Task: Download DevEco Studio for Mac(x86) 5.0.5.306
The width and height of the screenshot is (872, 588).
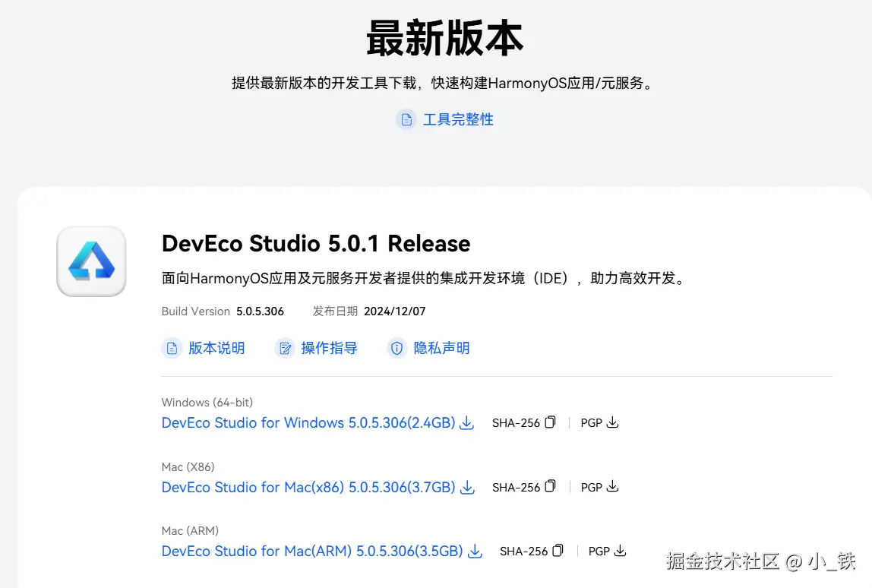Action: point(308,487)
